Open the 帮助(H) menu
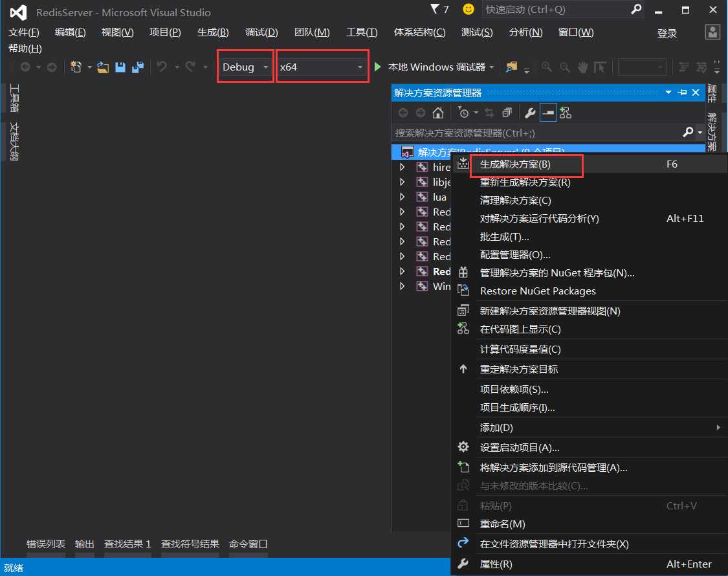The image size is (728, 576). pos(25,49)
